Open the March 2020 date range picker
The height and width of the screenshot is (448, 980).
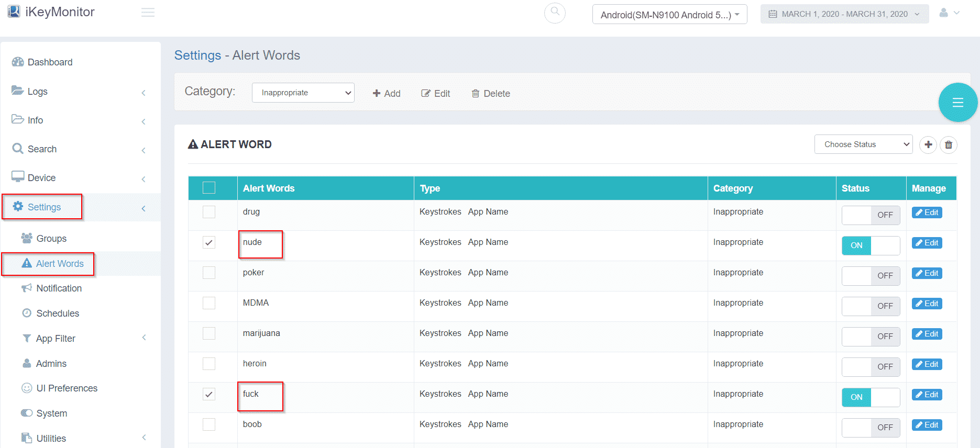click(844, 14)
